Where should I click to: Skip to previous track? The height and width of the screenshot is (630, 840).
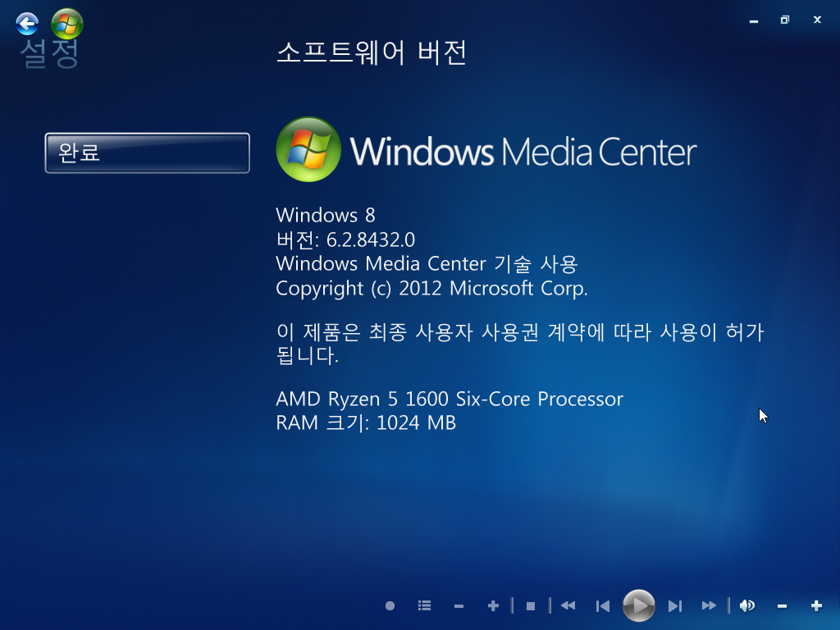click(x=603, y=606)
